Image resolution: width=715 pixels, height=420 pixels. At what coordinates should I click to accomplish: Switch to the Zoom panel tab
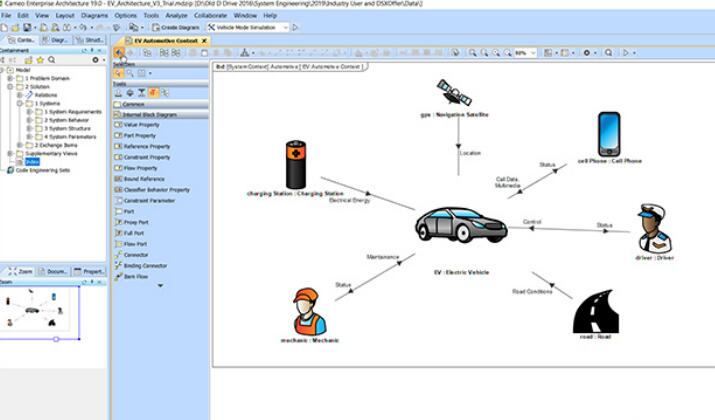(x=22, y=271)
